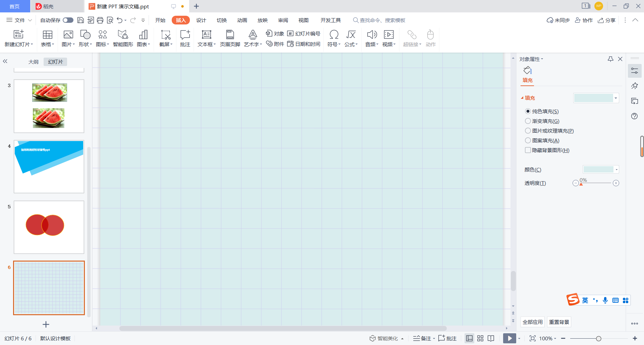
Task: Click 分享 share button
Action: (x=607, y=20)
